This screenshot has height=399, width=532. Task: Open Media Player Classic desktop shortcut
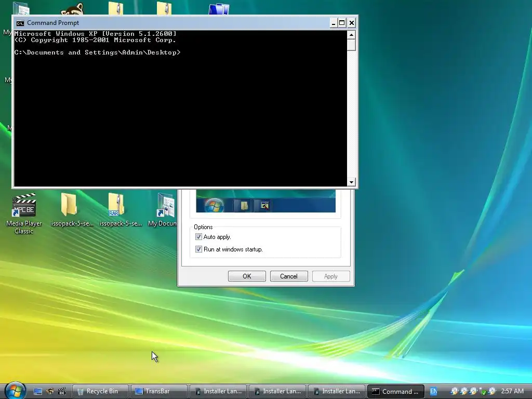24,214
